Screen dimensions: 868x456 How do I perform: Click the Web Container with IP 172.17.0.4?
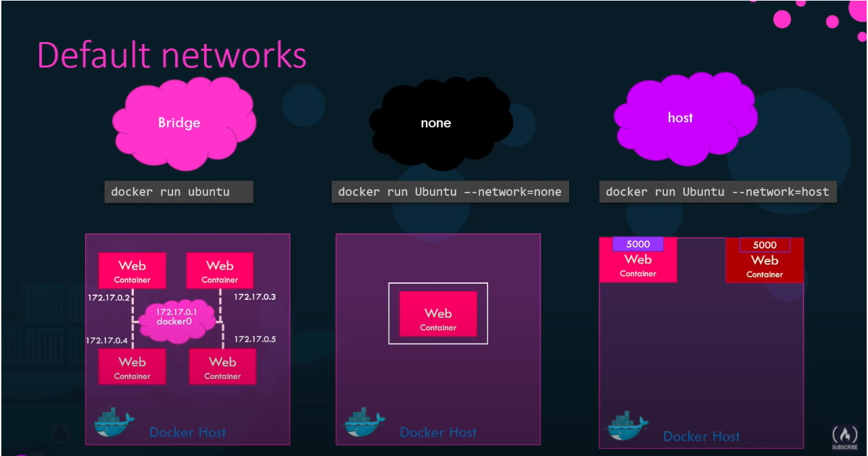(x=132, y=368)
